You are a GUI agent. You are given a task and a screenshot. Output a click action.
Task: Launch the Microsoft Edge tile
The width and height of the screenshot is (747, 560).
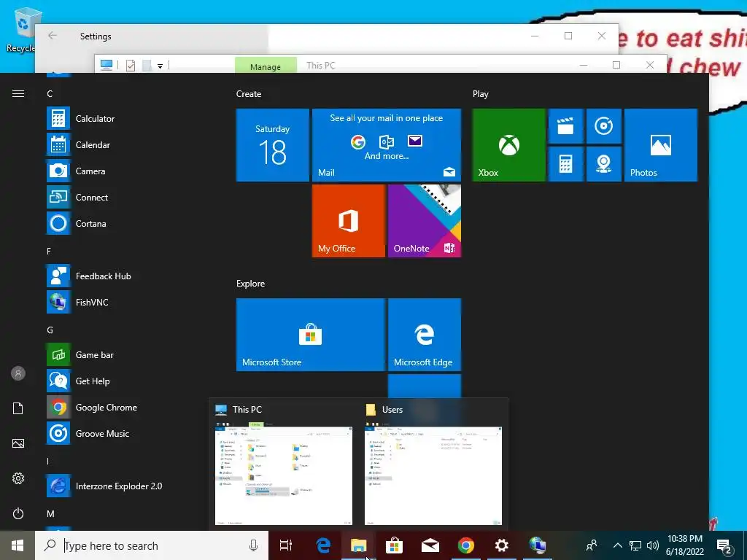tap(425, 334)
